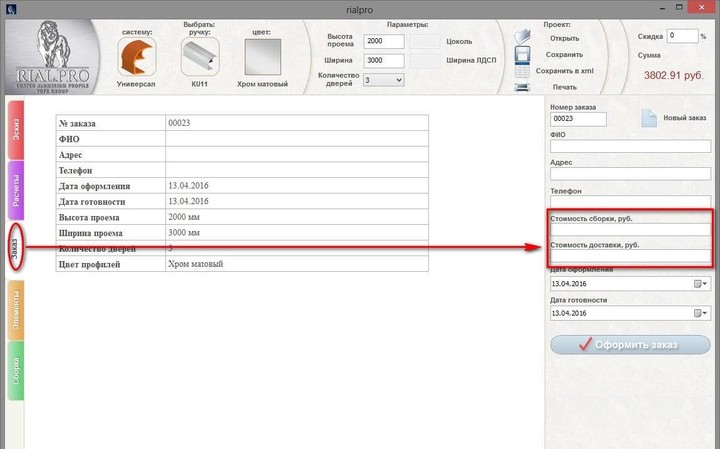Viewport: 720px width, 449px height.
Task: Click the save-to-xml icon in Проект
Action: click(522, 70)
